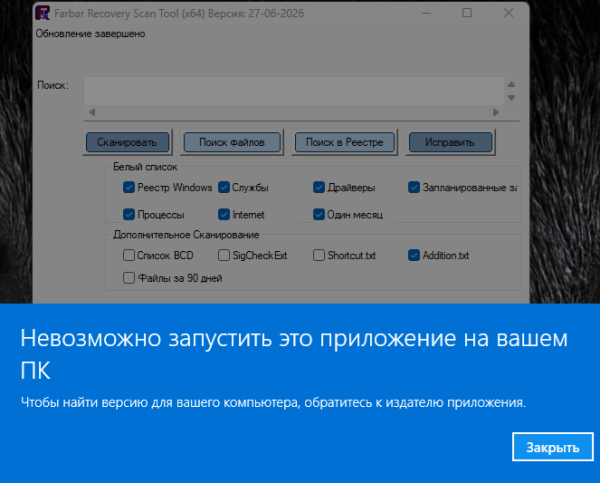The width and height of the screenshot is (600, 483).
Task: Toggle the Internet checkbox
Action: (224, 214)
